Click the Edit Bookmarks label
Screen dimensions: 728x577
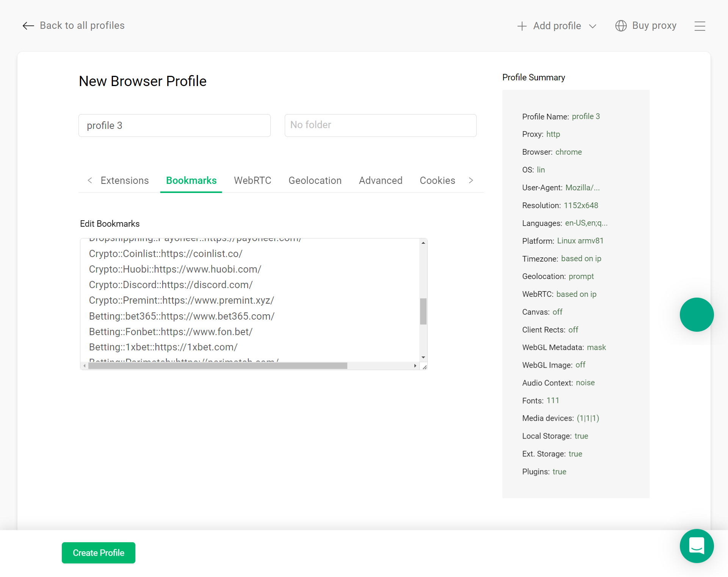110,224
